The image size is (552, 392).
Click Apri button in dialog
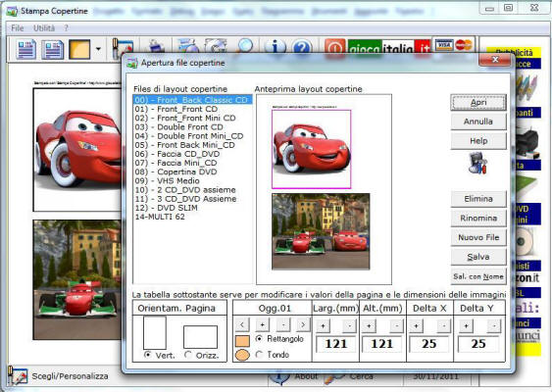pyautogui.click(x=478, y=102)
